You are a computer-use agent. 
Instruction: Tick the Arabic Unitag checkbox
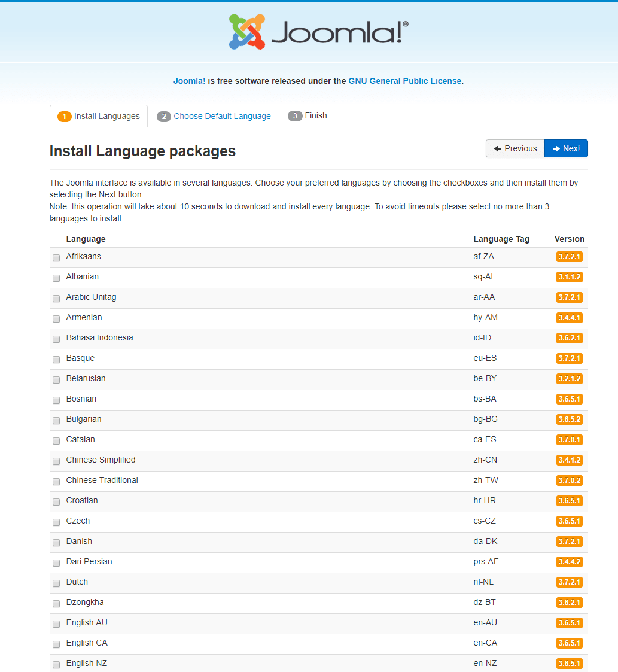pyautogui.click(x=56, y=299)
